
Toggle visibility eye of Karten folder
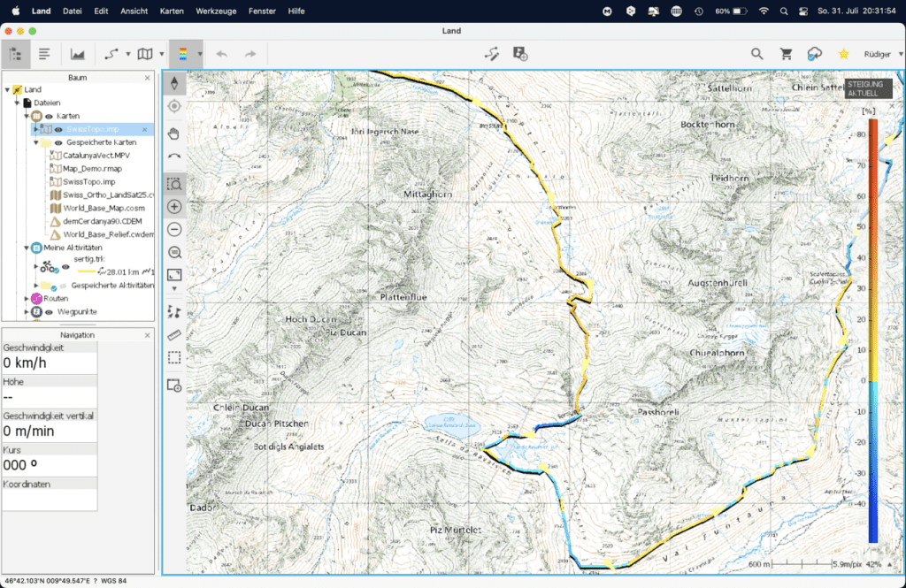(50, 116)
